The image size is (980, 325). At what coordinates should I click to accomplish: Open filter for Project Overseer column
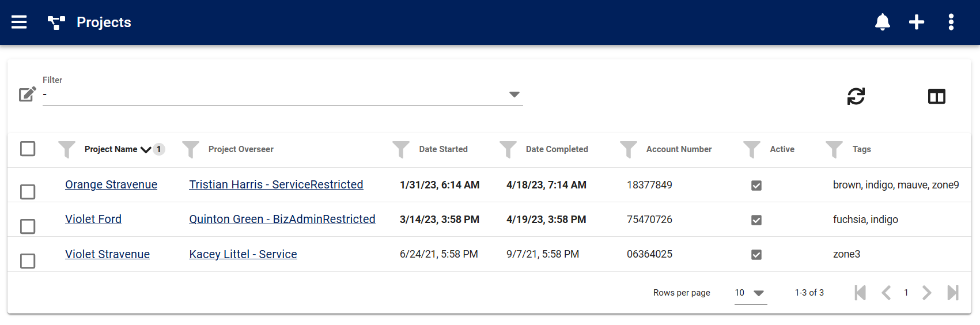click(191, 149)
